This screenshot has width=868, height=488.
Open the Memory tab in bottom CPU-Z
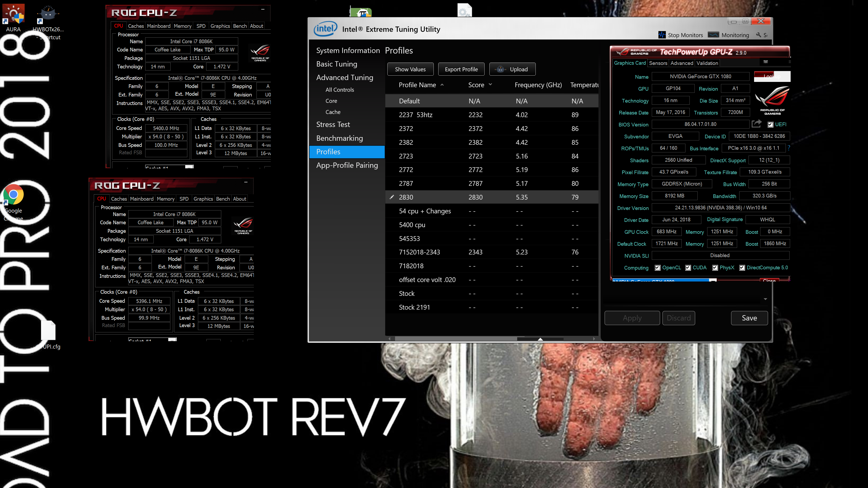[x=165, y=199]
